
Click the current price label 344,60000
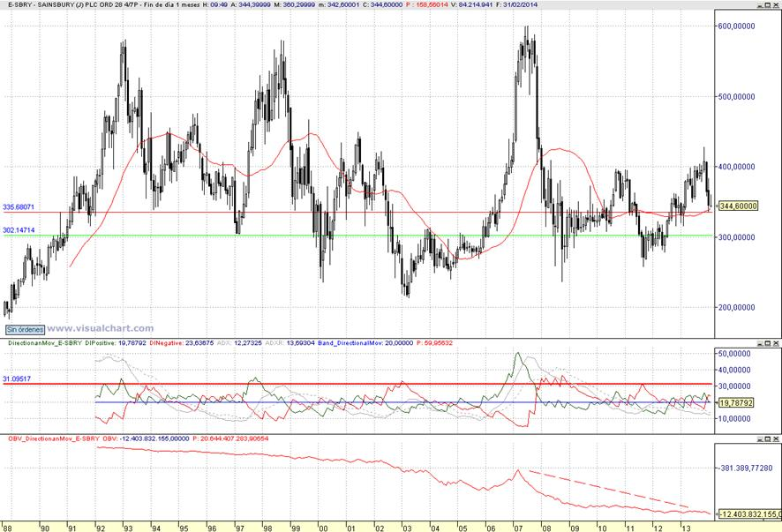pyautogui.click(x=738, y=206)
